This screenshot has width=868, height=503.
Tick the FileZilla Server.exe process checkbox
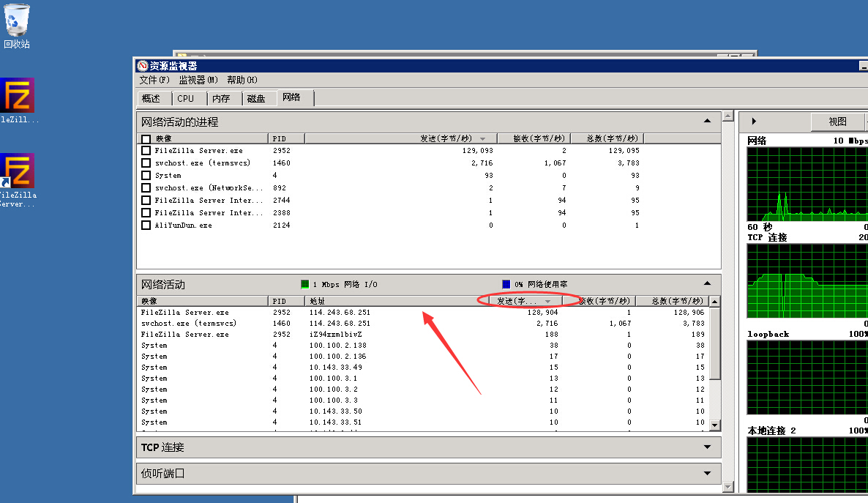[x=146, y=151]
